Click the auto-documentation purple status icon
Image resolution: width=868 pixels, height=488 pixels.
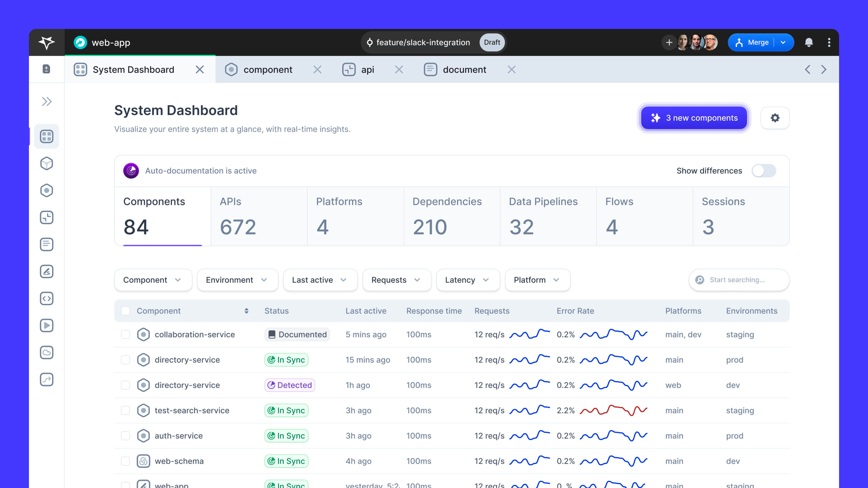131,171
